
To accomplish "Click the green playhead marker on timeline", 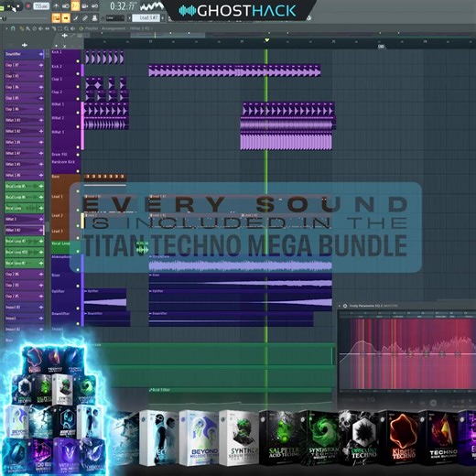I will [266, 40].
